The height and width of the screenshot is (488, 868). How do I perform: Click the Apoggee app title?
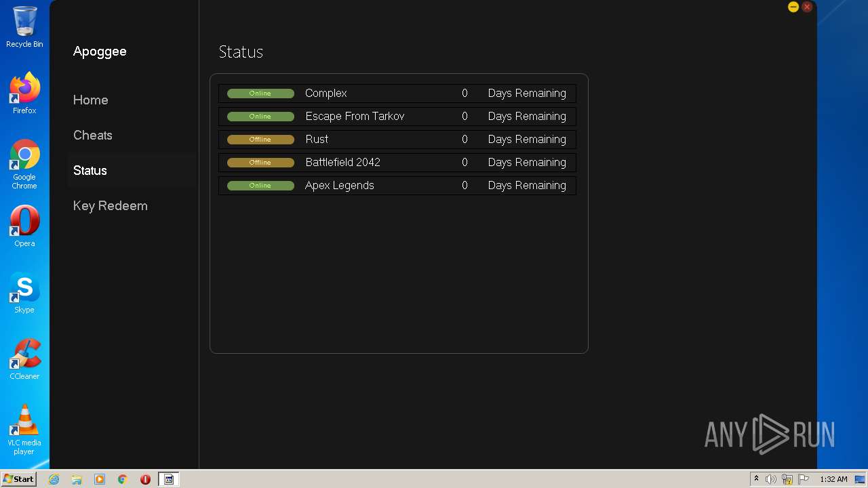pyautogui.click(x=100, y=52)
